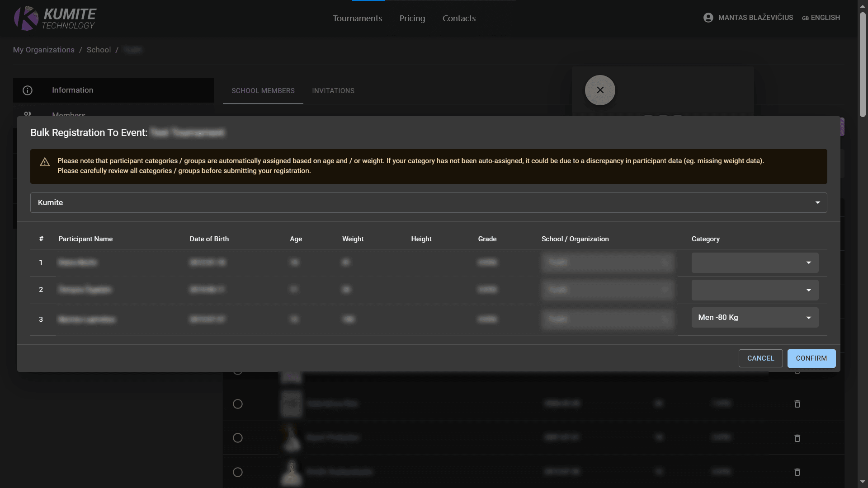868x488 pixels.
Task: Click the Kumite Technology logo
Action: [55, 19]
